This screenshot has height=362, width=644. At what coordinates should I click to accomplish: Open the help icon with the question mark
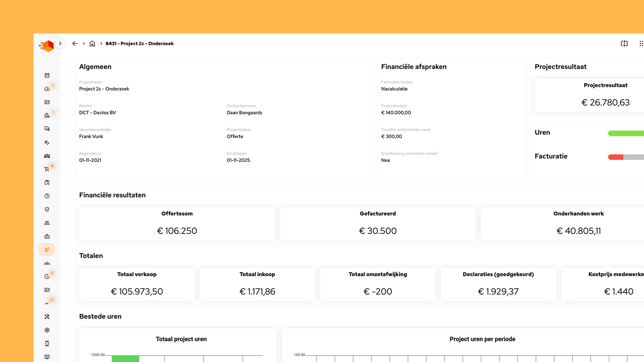click(47, 196)
